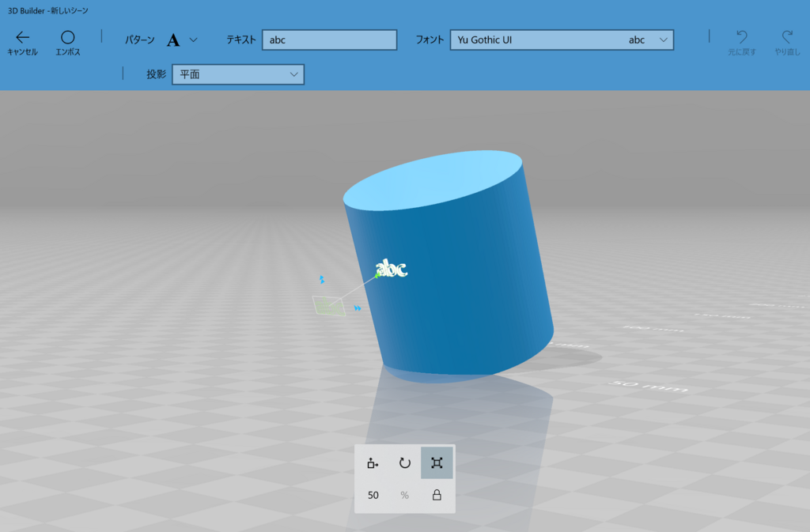The width and height of the screenshot is (810, 532).
Task: Open the projection (投影) 平面 dropdown
Action: tap(238, 74)
